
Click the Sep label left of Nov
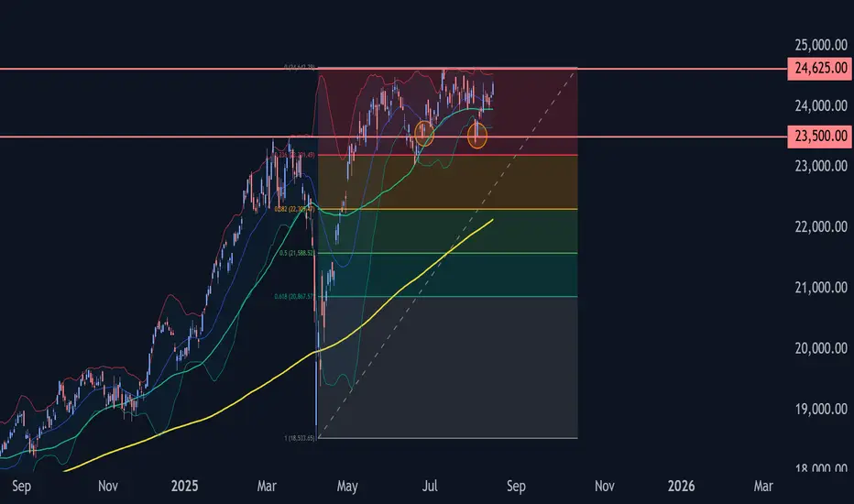pos(21,486)
